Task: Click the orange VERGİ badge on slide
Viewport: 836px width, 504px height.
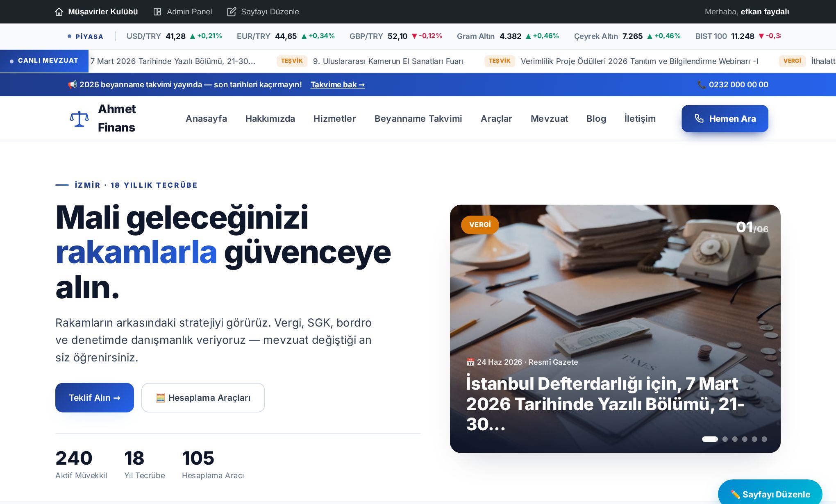Action: click(480, 225)
